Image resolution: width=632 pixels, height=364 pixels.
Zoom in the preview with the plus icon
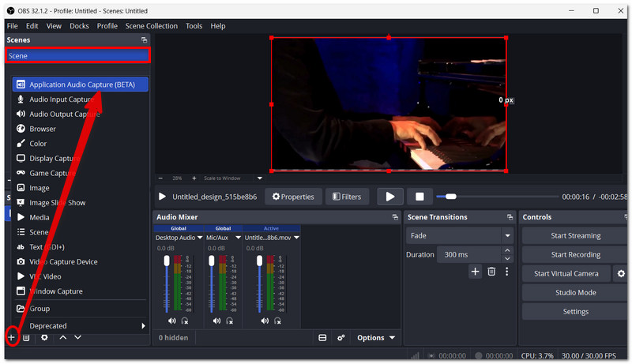[x=194, y=178]
